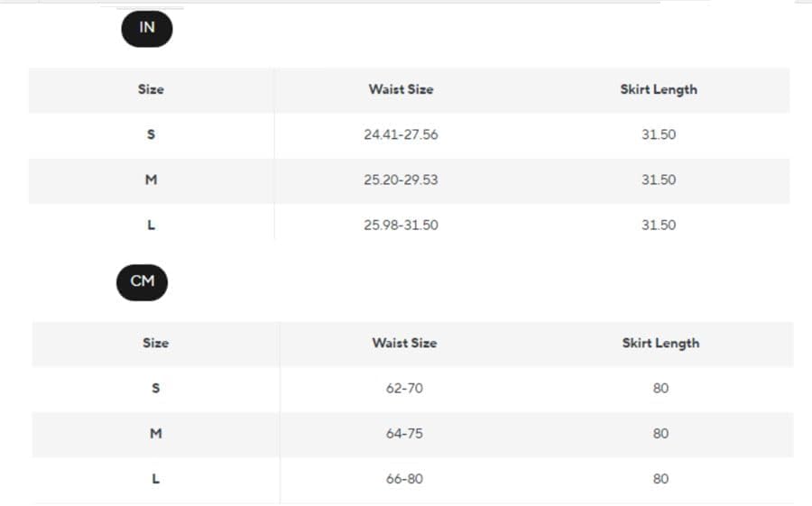Screen dimensions: 812x506
Task: Click the 25.20-29.53 waist value
Action: (x=401, y=179)
